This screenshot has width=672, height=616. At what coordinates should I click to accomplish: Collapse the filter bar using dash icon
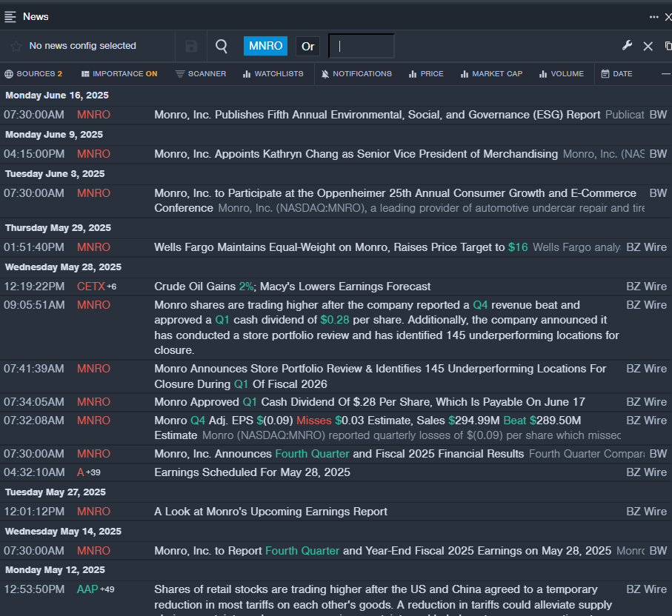pyautogui.click(x=666, y=74)
